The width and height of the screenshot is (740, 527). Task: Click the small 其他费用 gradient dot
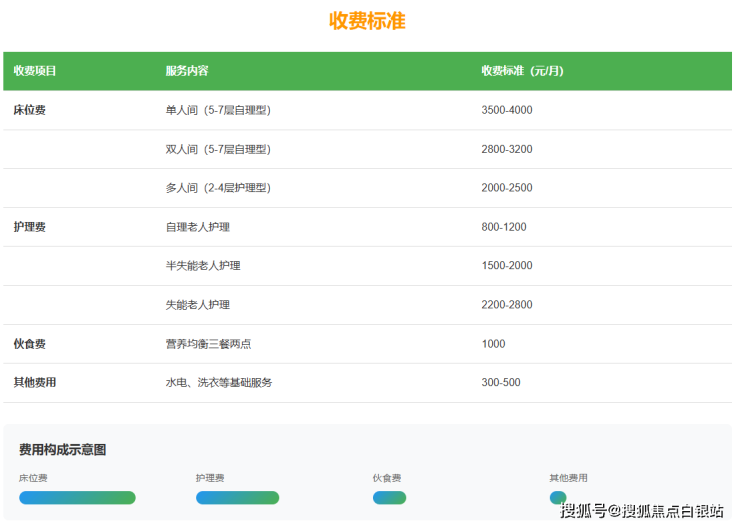(x=557, y=498)
